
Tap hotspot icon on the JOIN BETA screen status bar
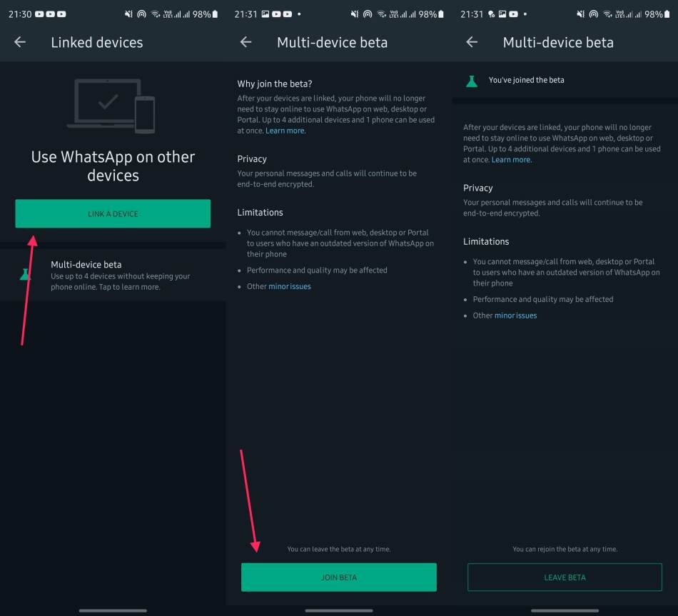368,14
